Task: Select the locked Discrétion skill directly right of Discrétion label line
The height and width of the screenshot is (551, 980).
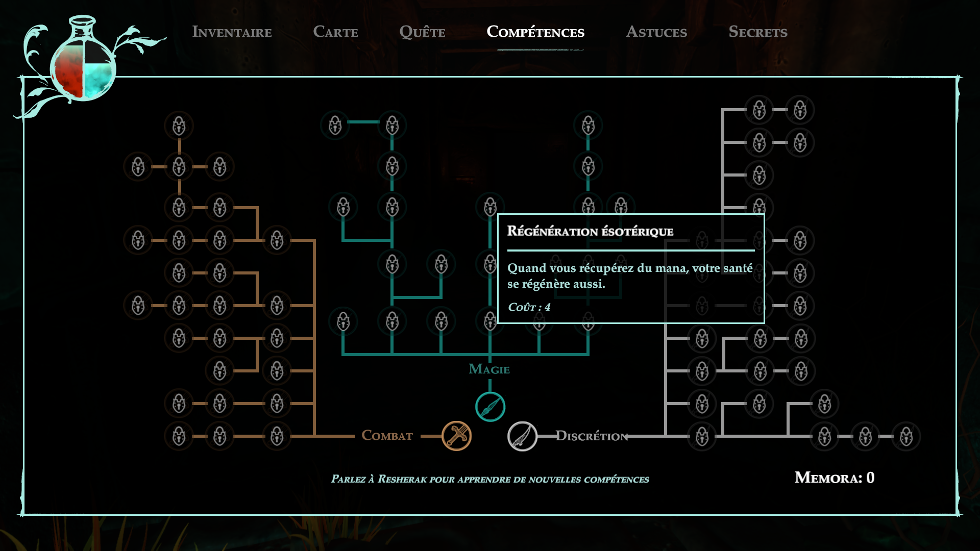Action: (702, 436)
